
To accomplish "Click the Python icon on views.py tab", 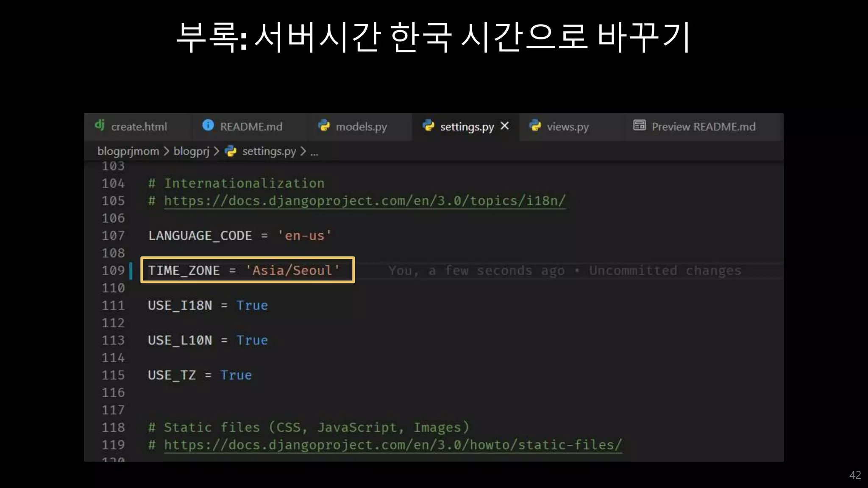I will click(535, 125).
